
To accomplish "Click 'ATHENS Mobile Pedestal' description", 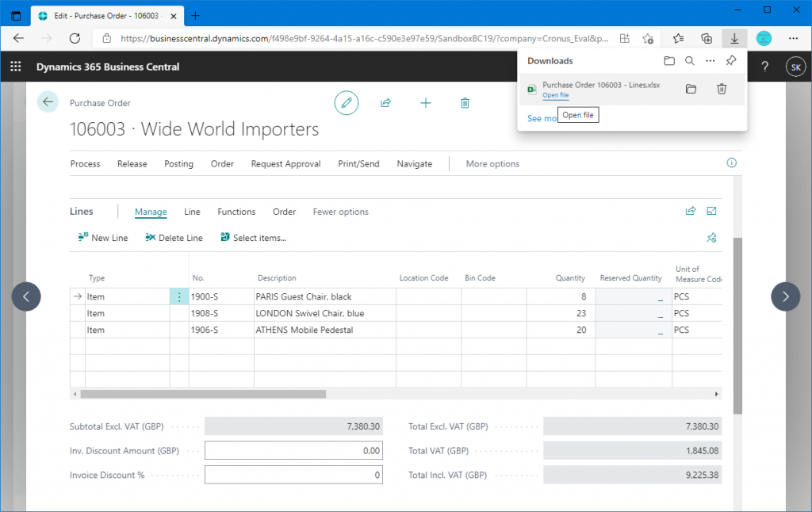I will 304,330.
